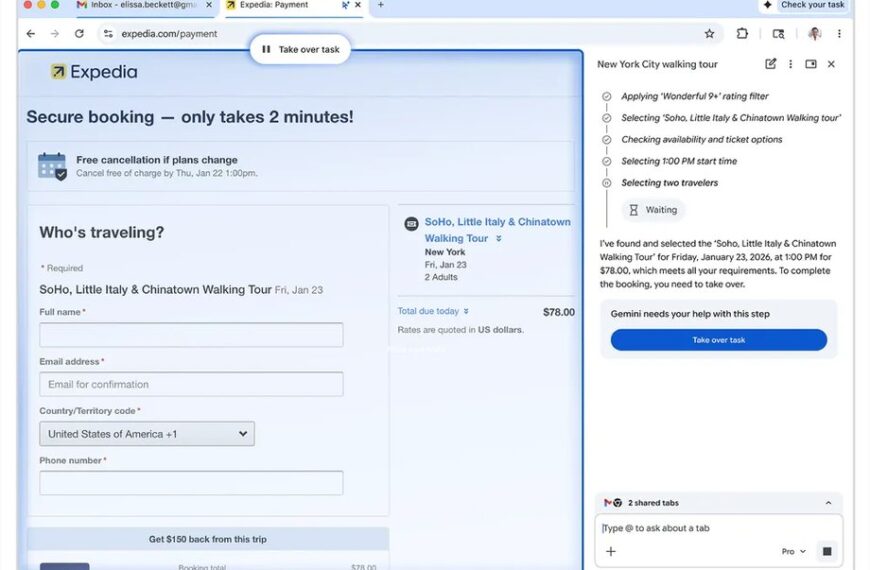Open SoHo, Little Italy & Chinatown tour link
870x570 pixels.
click(x=497, y=230)
